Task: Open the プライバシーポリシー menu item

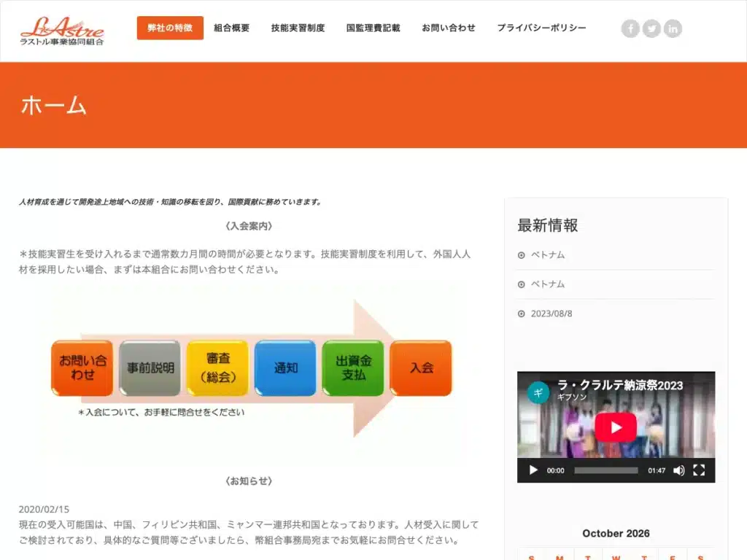Action: tap(542, 28)
